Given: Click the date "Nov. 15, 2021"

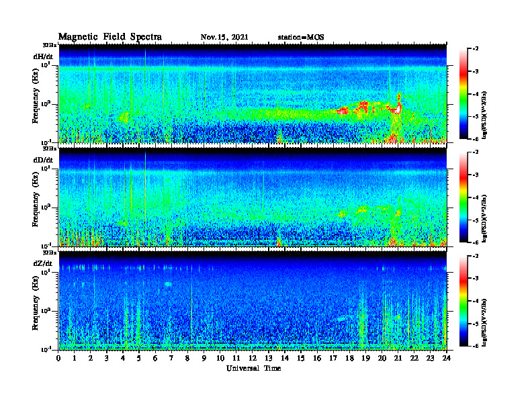Looking at the screenshot, I should [x=224, y=38].
